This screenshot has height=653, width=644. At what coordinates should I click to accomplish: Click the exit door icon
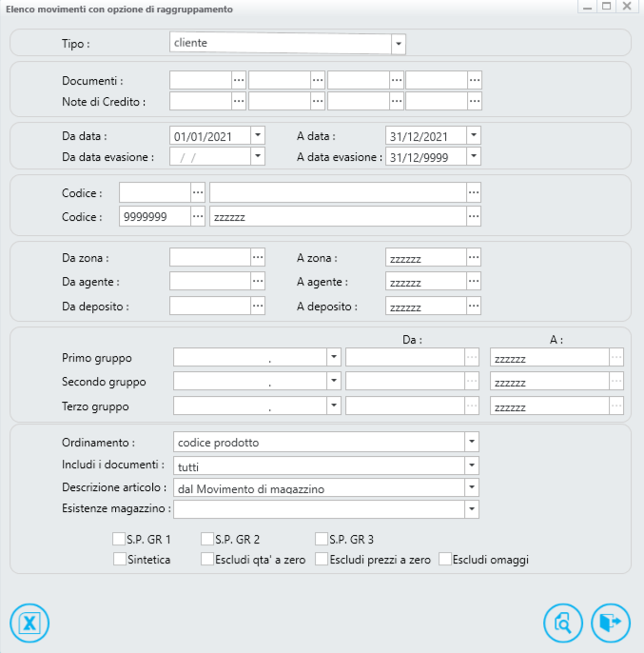pyautogui.click(x=610, y=623)
